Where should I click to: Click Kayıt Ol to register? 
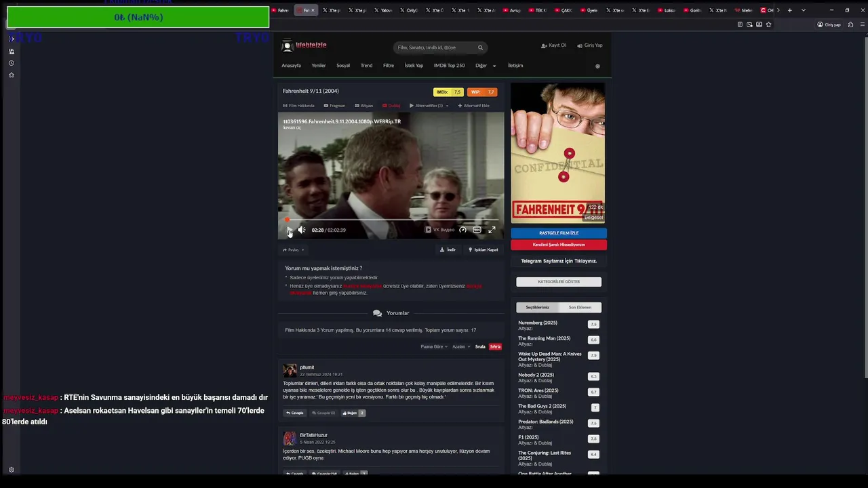point(553,45)
